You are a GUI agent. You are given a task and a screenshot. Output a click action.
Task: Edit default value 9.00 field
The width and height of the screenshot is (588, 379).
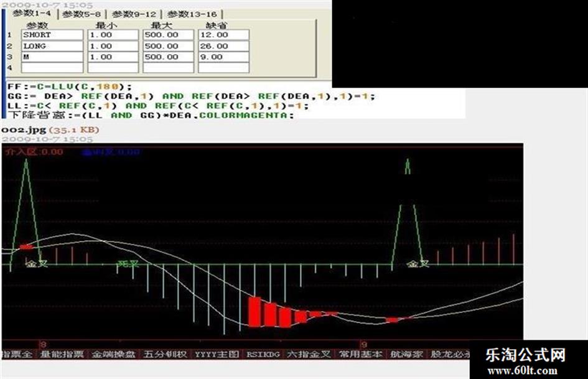point(223,57)
